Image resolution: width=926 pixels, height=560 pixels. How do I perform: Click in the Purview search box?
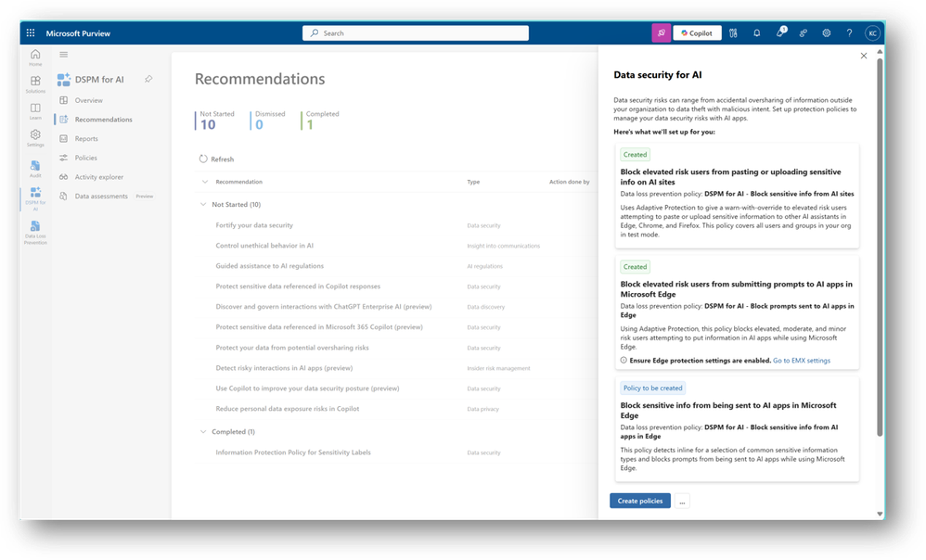click(416, 33)
